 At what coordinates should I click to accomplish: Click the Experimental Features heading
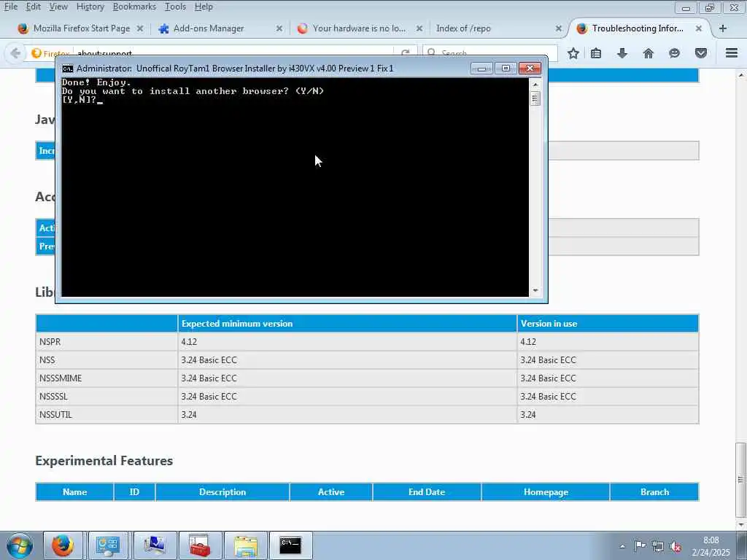click(x=104, y=461)
